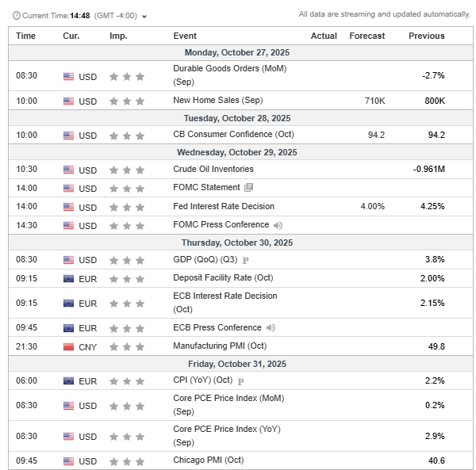The height and width of the screenshot is (470, 476).
Task: Open the Crude Oil Inventories event link
Action: [213, 169]
